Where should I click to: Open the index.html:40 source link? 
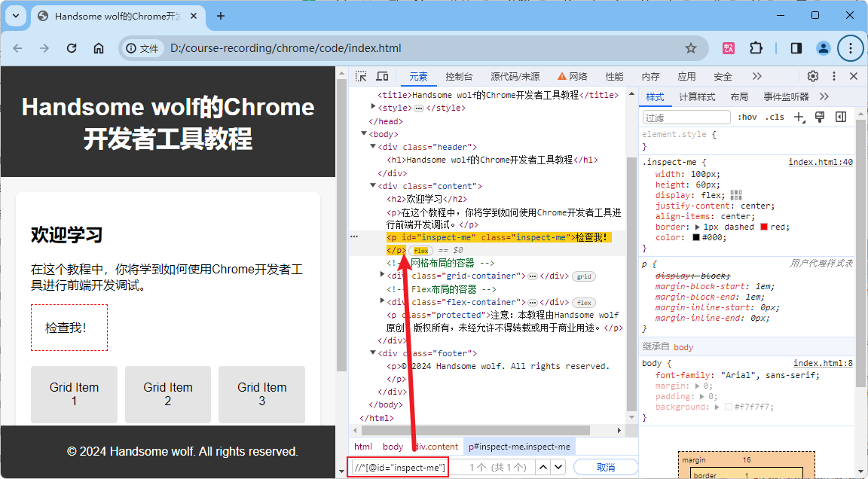tap(821, 162)
